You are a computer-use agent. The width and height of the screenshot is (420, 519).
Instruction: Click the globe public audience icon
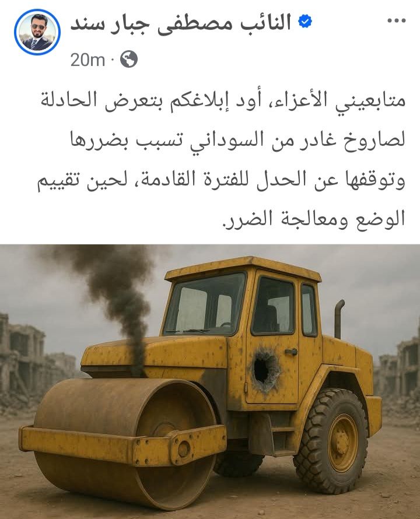tap(129, 59)
